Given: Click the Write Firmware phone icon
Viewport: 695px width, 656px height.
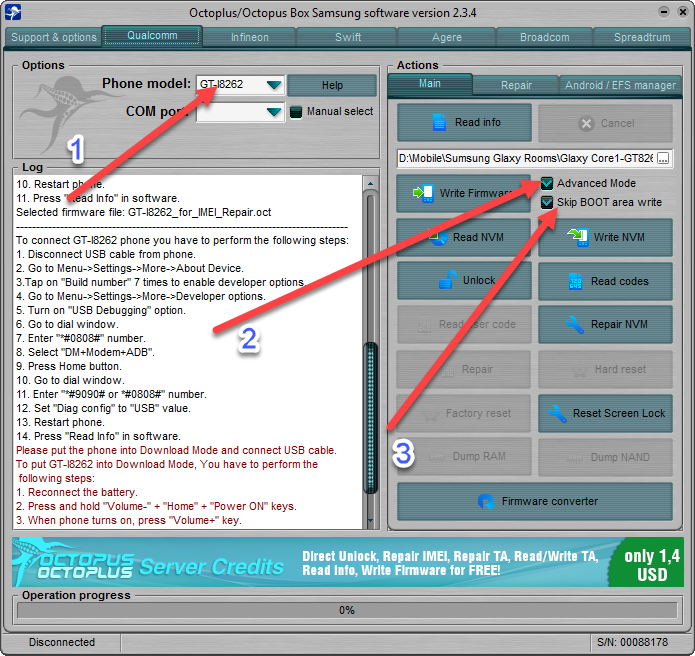Looking at the screenshot, I should click(423, 193).
